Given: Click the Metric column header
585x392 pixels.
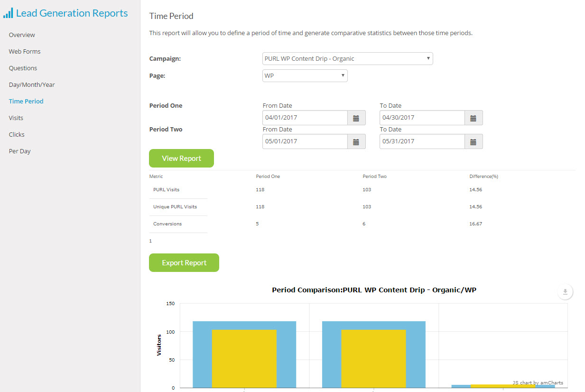Looking at the screenshot, I should [156, 177].
